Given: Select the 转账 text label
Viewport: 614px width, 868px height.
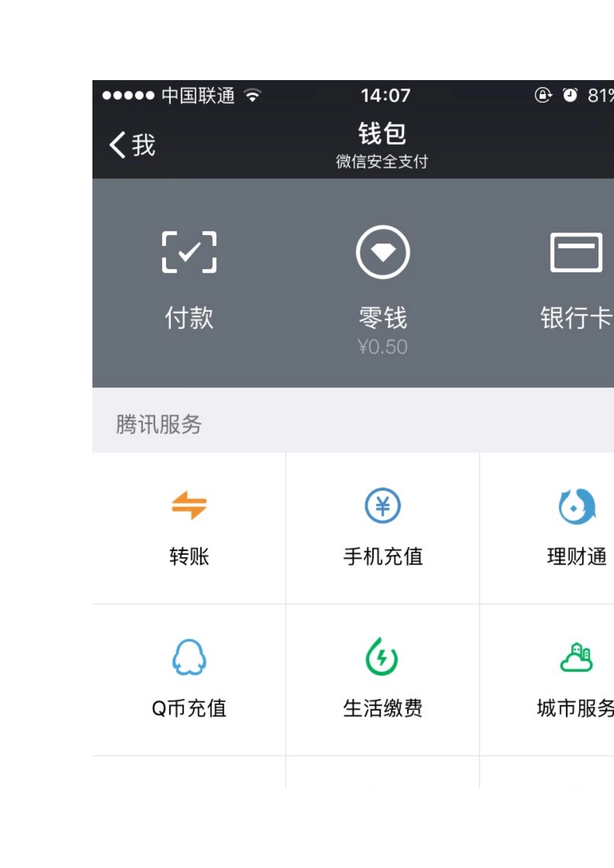Looking at the screenshot, I should coord(189,556).
